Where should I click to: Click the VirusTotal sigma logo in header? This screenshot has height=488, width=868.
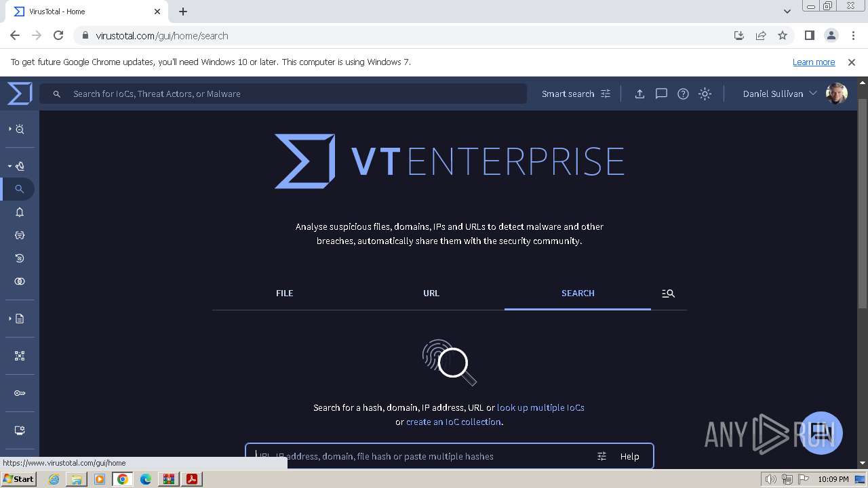[20, 94]
